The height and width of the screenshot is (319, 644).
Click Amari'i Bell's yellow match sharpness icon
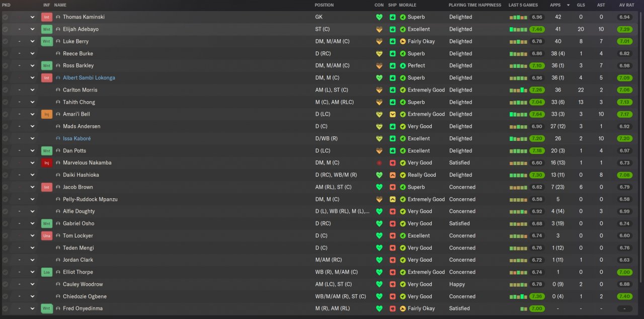click(392, 114)
